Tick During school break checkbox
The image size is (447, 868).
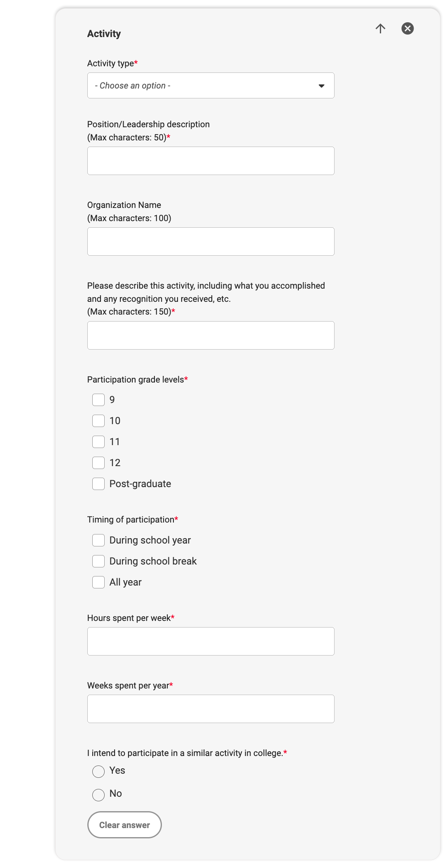(x=98, y=561)
